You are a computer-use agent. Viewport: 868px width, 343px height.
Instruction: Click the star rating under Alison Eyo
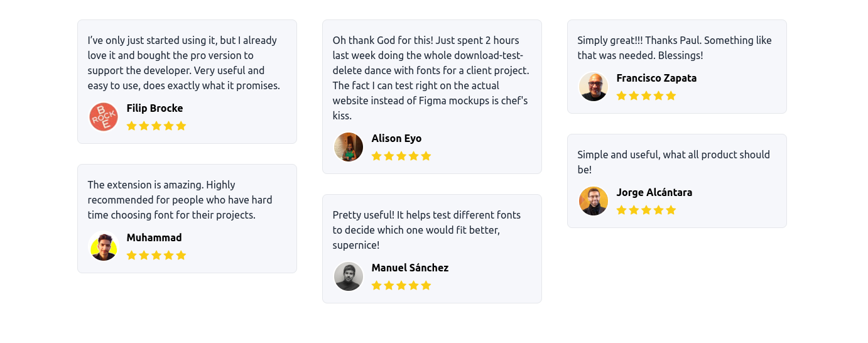(401, 156)
